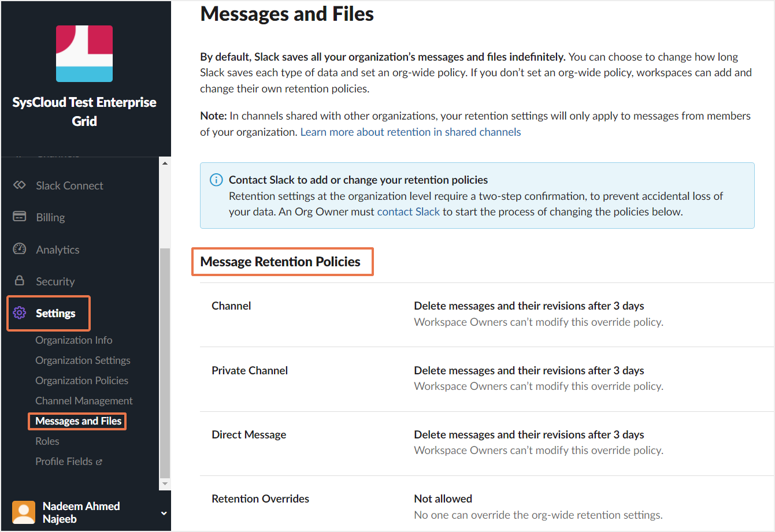Screen dimensions: 775x532
Task: Click the 'Message Retention Policies' heading
Action: (x=280, y=262)
